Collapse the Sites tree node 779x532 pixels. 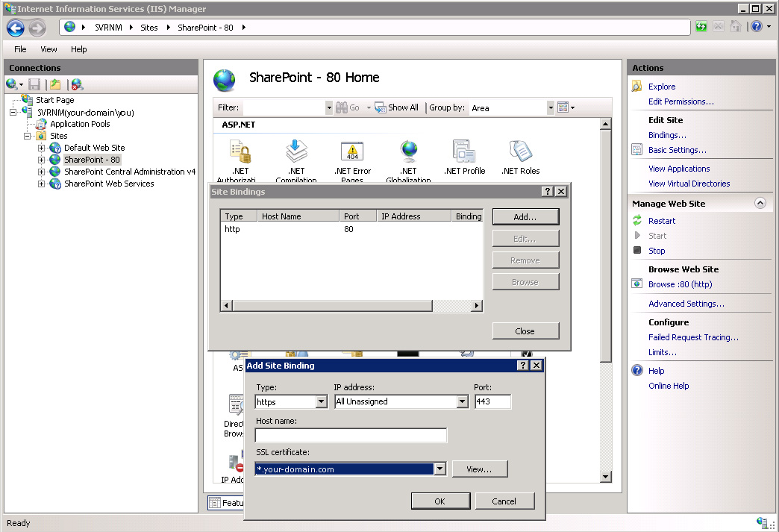(28, 136)
